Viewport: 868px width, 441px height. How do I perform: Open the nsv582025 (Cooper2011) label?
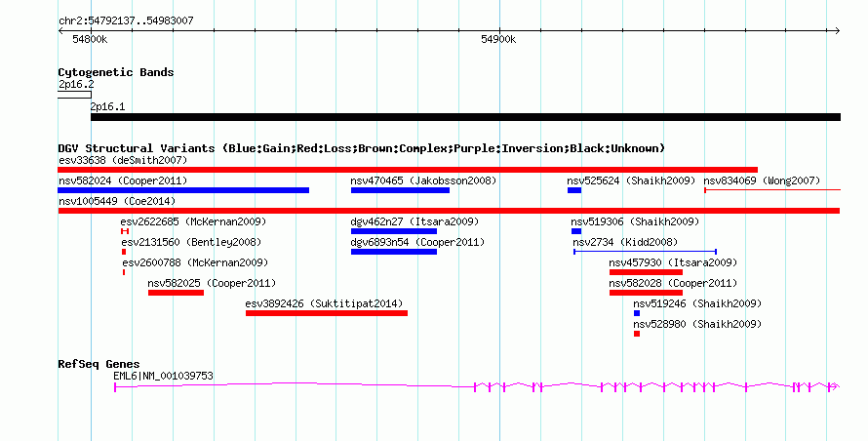pos(212,283)
